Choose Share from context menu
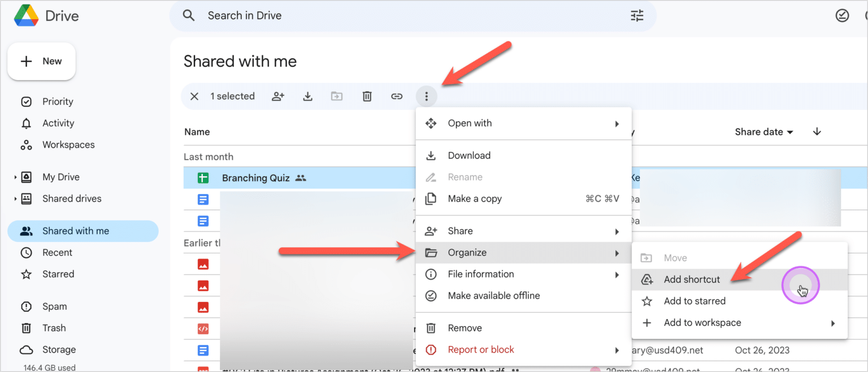The height and width of the screenshot is (372, 868). pos(523,231)
